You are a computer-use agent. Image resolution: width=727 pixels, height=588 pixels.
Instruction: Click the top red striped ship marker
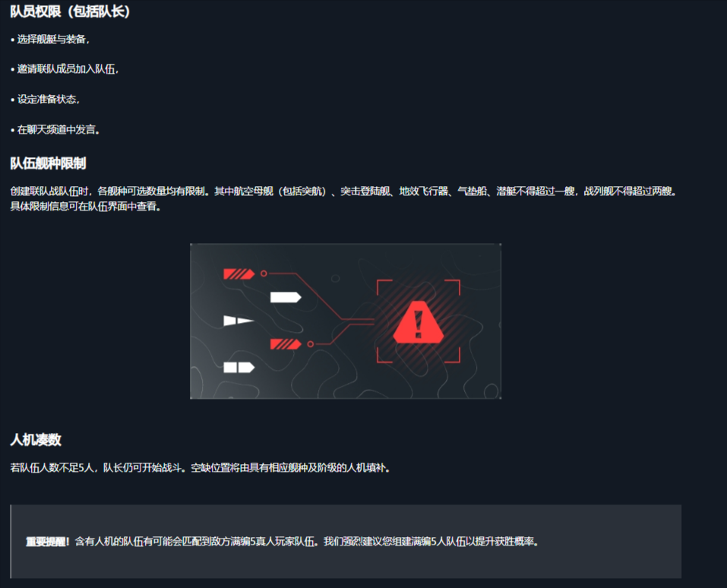pyautogui.click(x=239, y=274)
